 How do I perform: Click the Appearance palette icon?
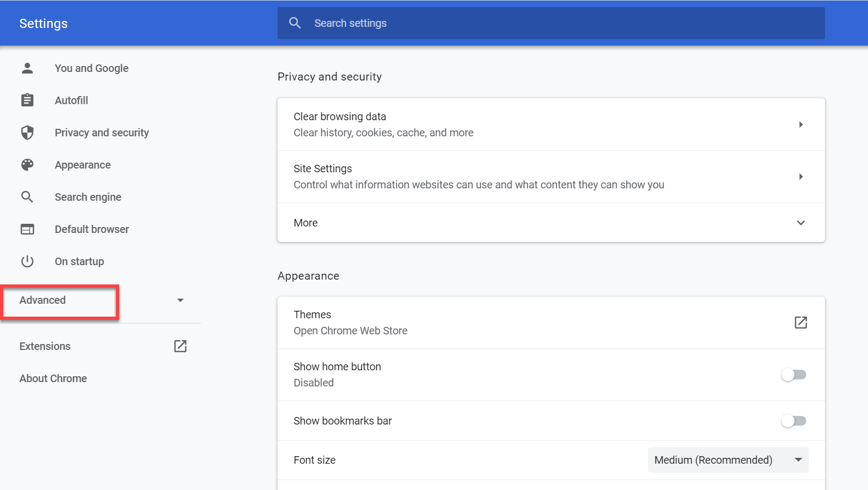tap(27, 165)
